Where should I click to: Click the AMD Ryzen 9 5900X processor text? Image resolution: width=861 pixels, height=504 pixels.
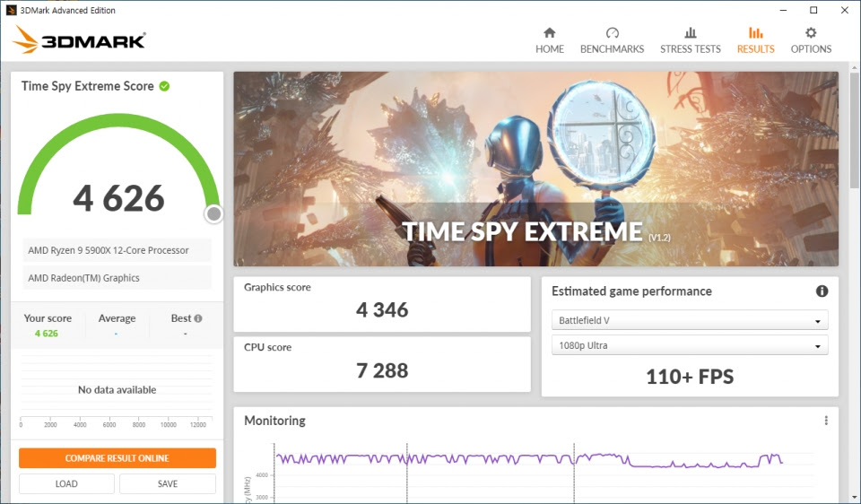(109, 250)
